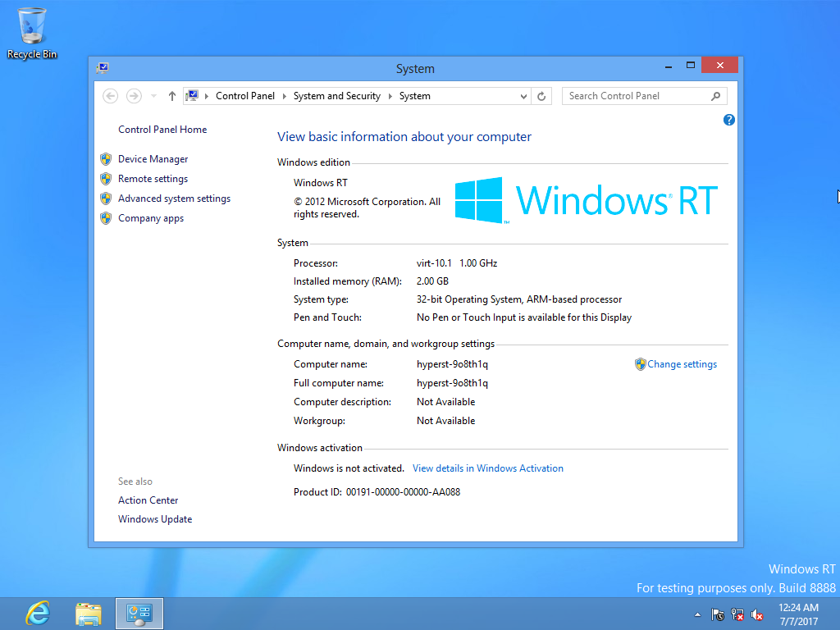The width and height of the screenshot is (840, 630).
Task: Open File Explorer from the taskbar
Action: (x=89, y=613)
